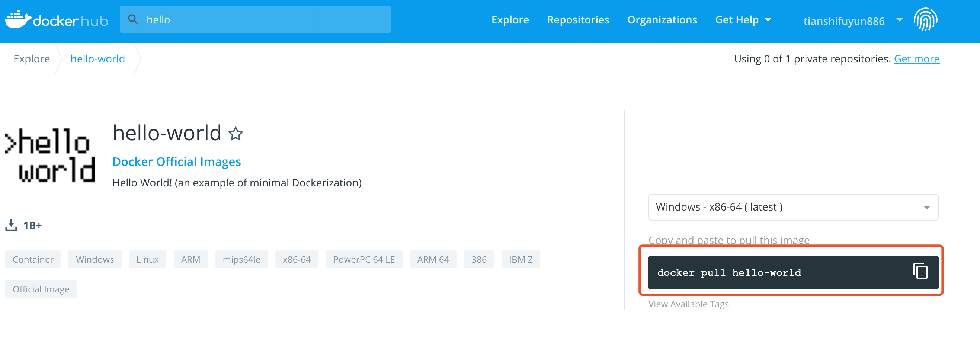Follow the Get more link
This screenshot has width=980, height=340.
click(x=916, y=59)
